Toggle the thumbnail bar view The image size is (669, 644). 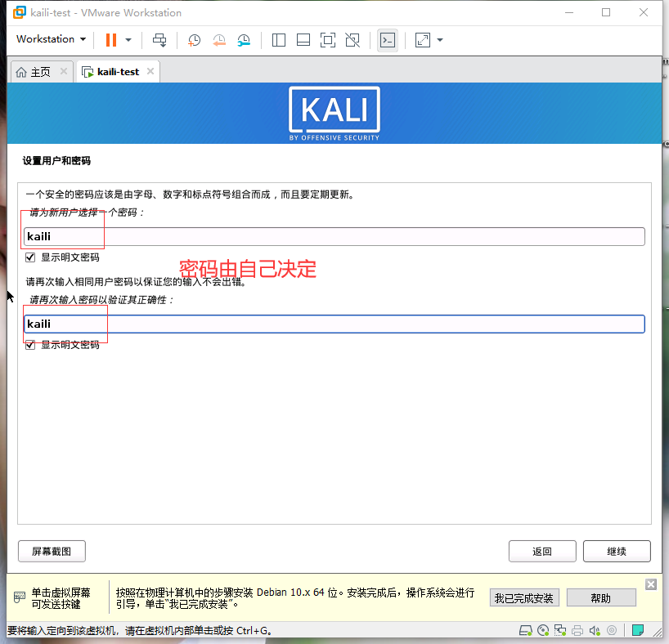tap(303, 40)
